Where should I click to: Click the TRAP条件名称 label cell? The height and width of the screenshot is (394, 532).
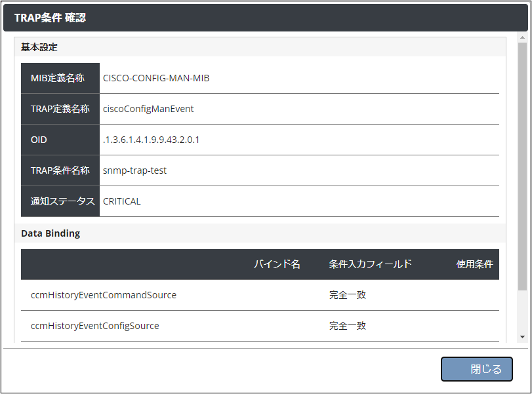(60, 170)
